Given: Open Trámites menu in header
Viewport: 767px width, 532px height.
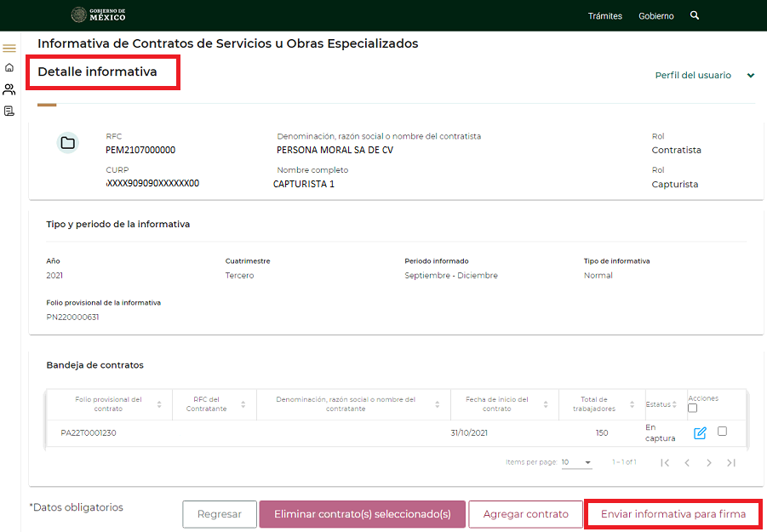Looking at the screenshot, I should click(605, 16).
